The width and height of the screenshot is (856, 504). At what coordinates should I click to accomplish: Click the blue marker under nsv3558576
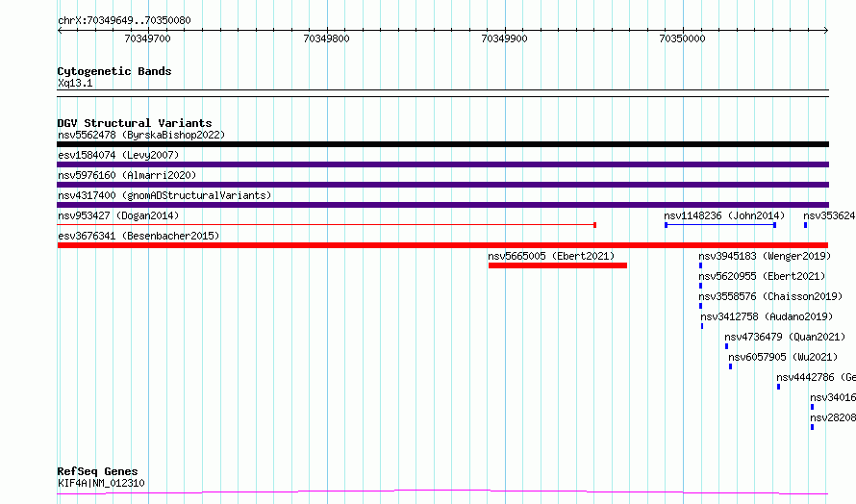coord(700,306)
